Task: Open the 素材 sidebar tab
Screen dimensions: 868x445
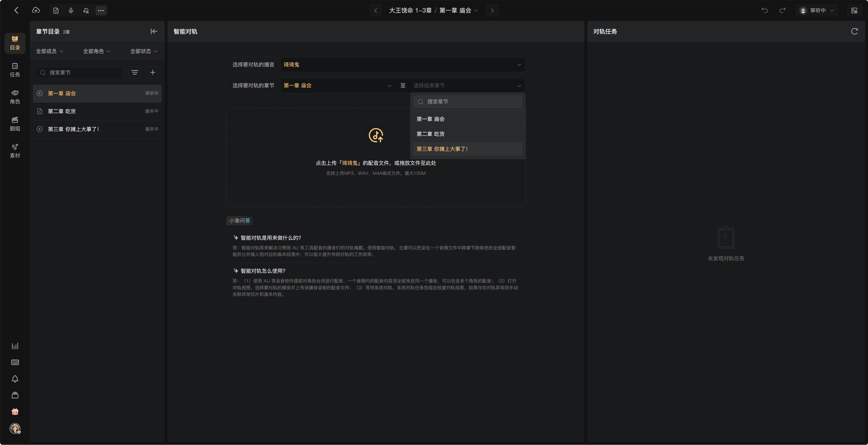Action: click(x=15, y=151)
